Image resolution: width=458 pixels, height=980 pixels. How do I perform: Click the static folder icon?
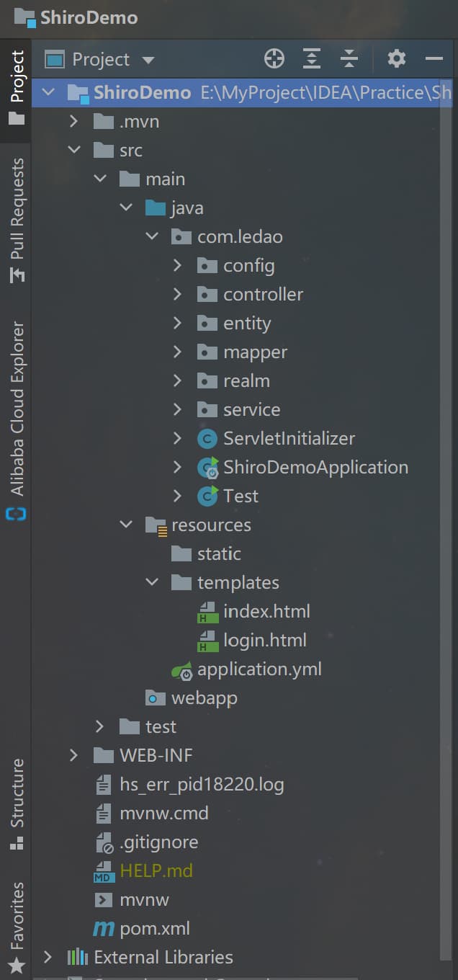[x=181, y=553]
